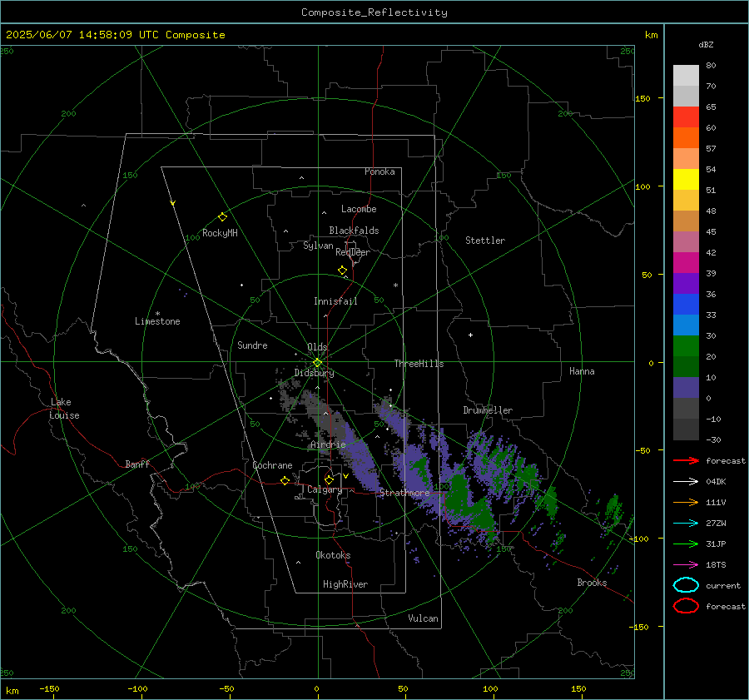The height and width of the screenshot is (700, 749).
Task: Click the Airdrie city label
Action: (x=328, y=444)
